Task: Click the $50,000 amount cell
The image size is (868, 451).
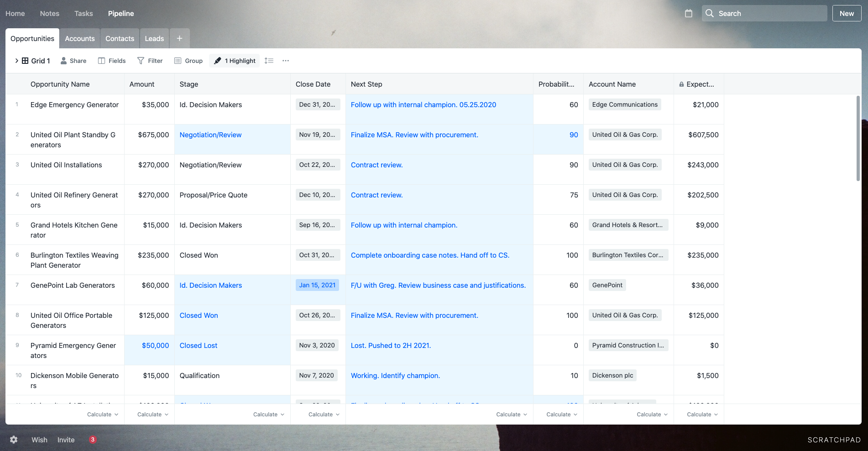Action: pyautogui.click(x=149, y=350)
